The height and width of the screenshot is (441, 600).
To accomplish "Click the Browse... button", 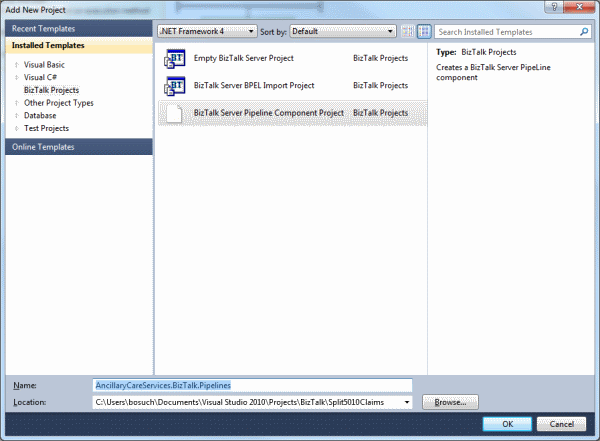I will click(450, 402).
